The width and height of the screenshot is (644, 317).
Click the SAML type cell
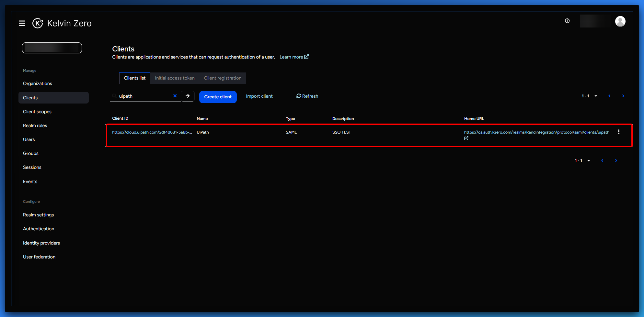tap(291, 132)
